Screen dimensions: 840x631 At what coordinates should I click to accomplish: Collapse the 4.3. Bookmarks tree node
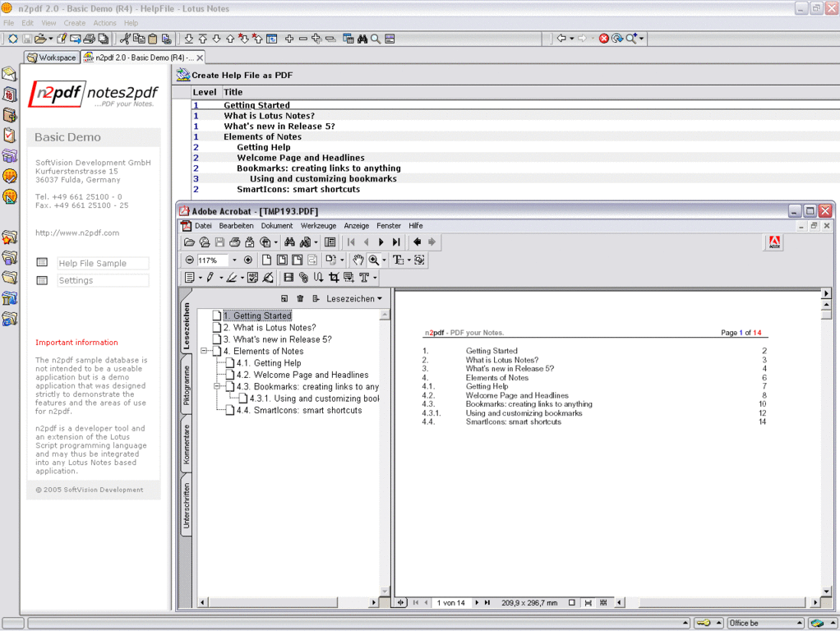pos(216,387)
